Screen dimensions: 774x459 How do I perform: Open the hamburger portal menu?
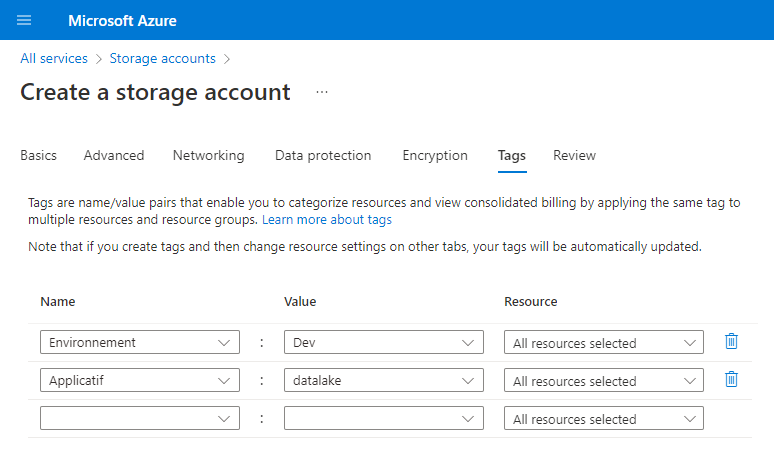[24, 20]
